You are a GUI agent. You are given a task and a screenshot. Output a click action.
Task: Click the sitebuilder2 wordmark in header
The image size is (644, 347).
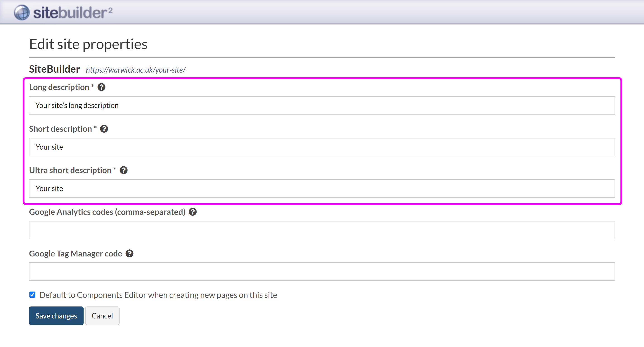click(x=72, y=12)
